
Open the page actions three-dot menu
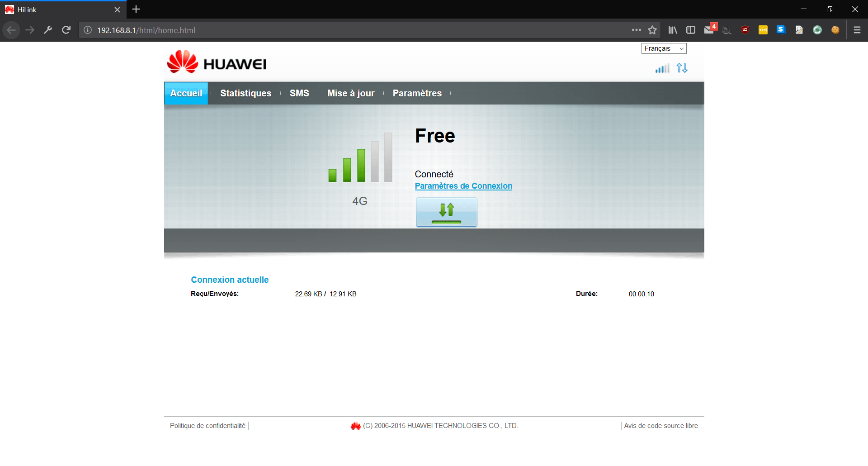pyautogui.click(x=637, y=30)
